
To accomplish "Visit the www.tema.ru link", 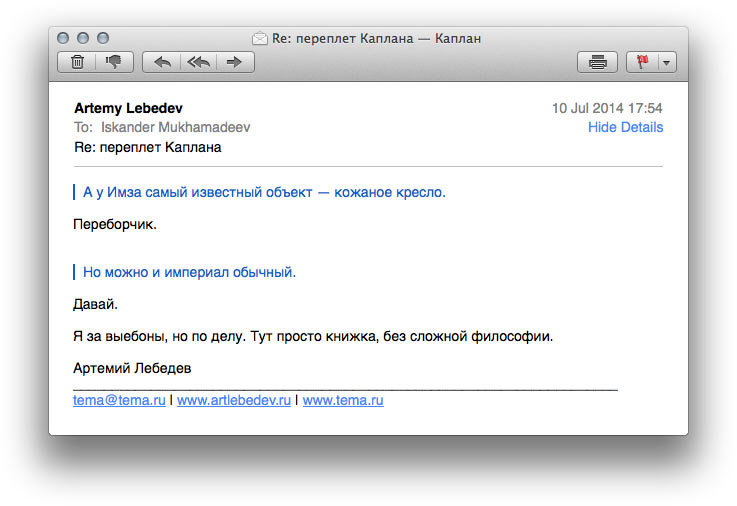I will [343, 400].
